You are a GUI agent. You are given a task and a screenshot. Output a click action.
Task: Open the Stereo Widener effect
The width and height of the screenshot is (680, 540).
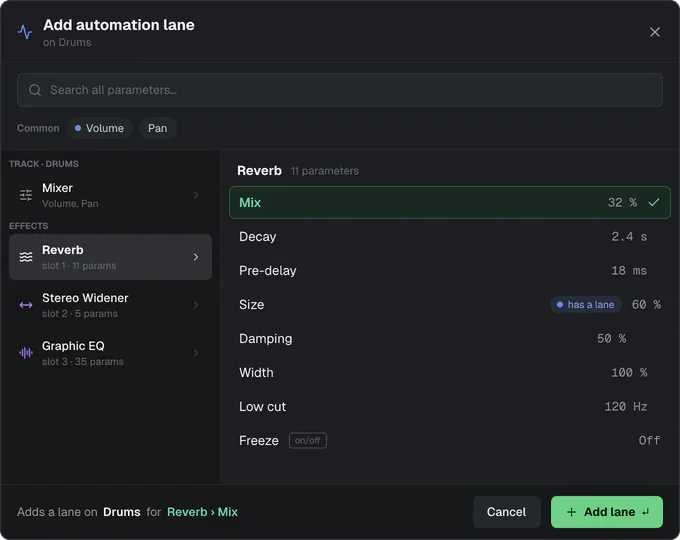click(110, 305)
